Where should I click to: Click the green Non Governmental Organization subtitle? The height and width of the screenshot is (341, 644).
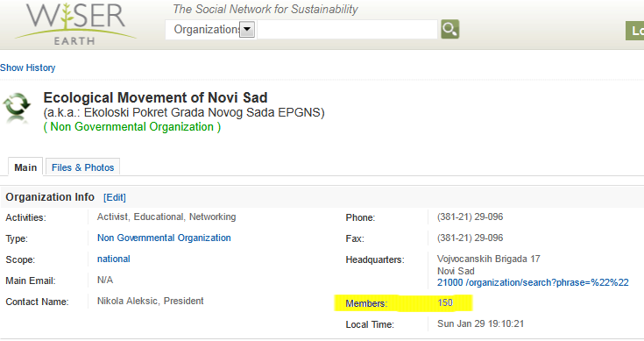[x=132, y=127]
